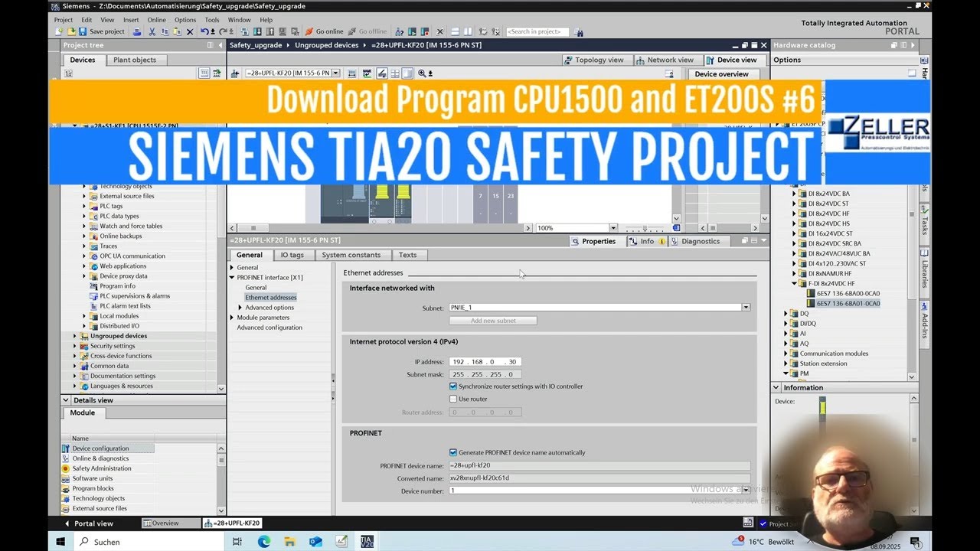Open the Tools menu
980x551 pixels.
[x=212, y=20]
